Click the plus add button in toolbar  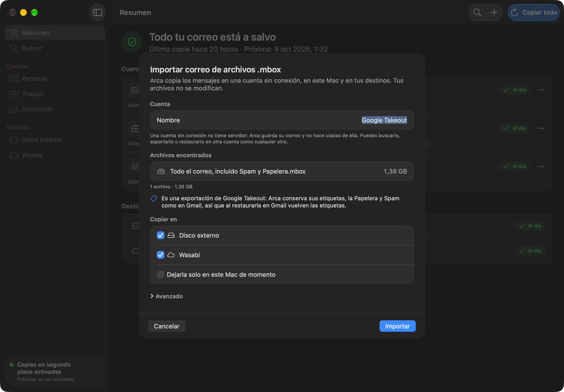[494, 12]
